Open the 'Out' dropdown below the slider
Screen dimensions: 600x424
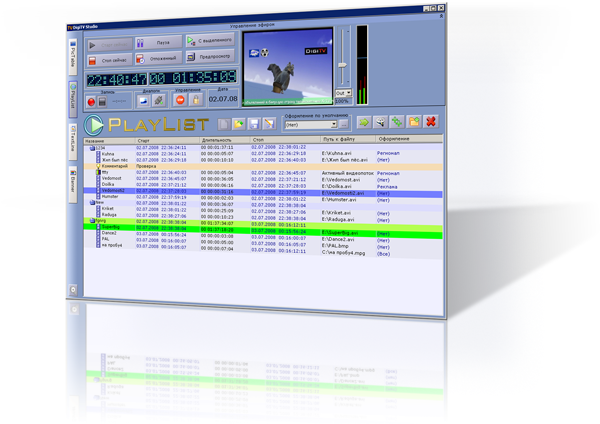pyautogui.click(x=343, y=93)
